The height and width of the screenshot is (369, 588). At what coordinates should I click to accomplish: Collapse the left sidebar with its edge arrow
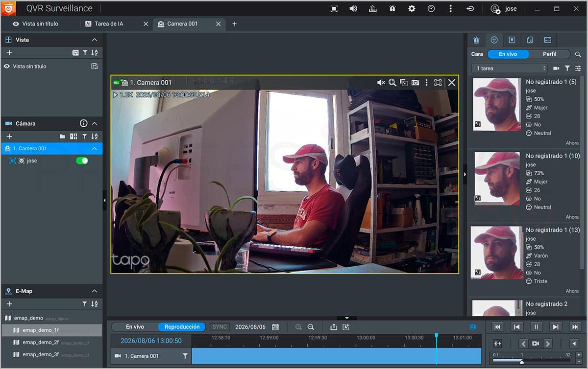point(104,200)
